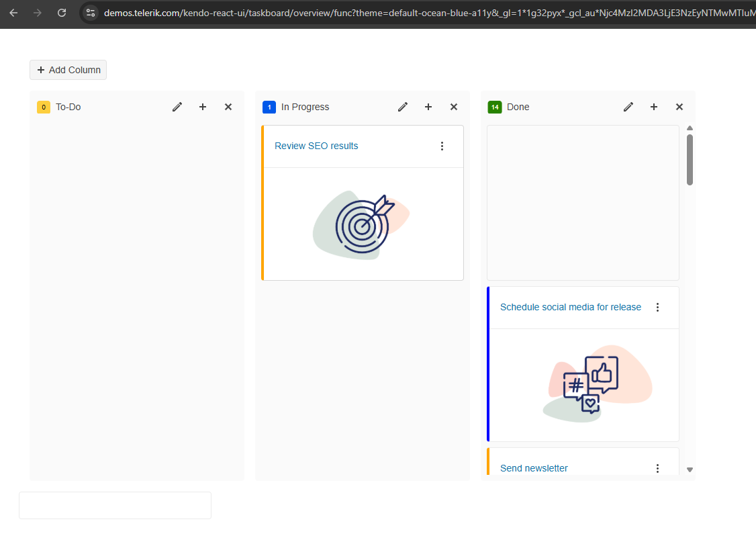Open options menu for Review SEO results

(442, 146)
